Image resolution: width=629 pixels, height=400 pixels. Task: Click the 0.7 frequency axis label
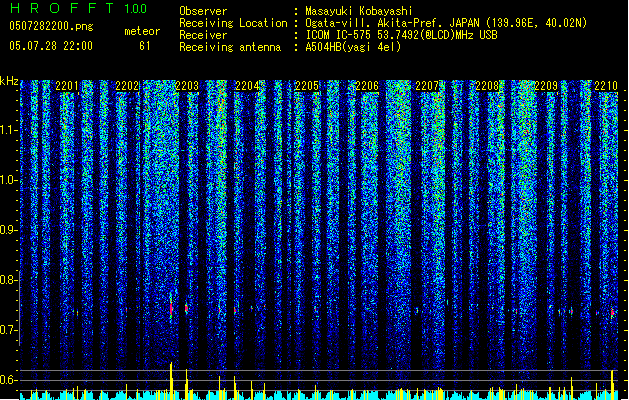8,330
